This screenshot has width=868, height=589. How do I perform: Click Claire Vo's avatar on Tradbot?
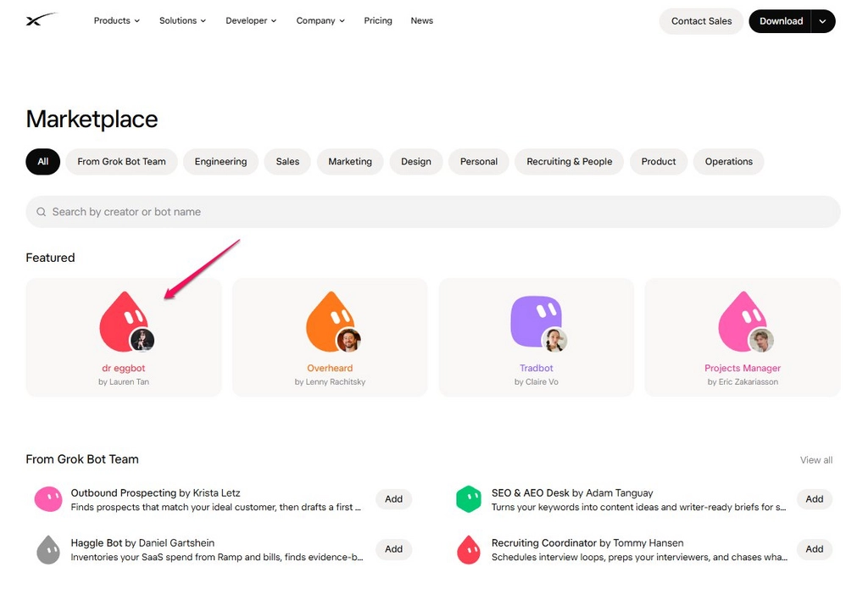coord(554,340)
